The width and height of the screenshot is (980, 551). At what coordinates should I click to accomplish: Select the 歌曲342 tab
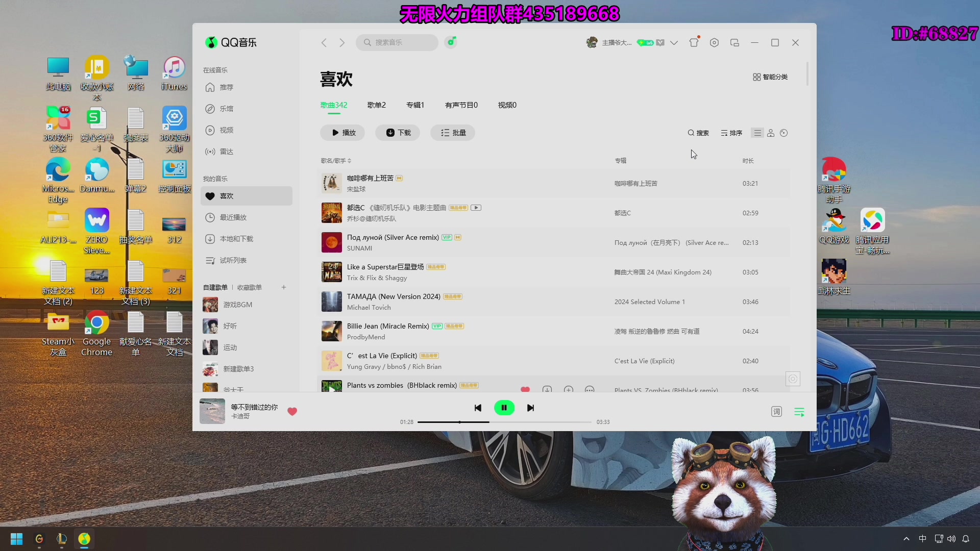334,105
